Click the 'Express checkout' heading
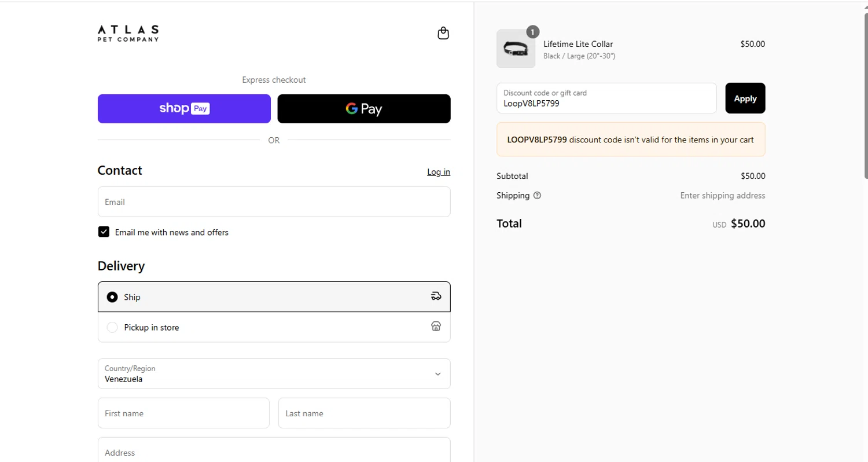 pos(274,80)
